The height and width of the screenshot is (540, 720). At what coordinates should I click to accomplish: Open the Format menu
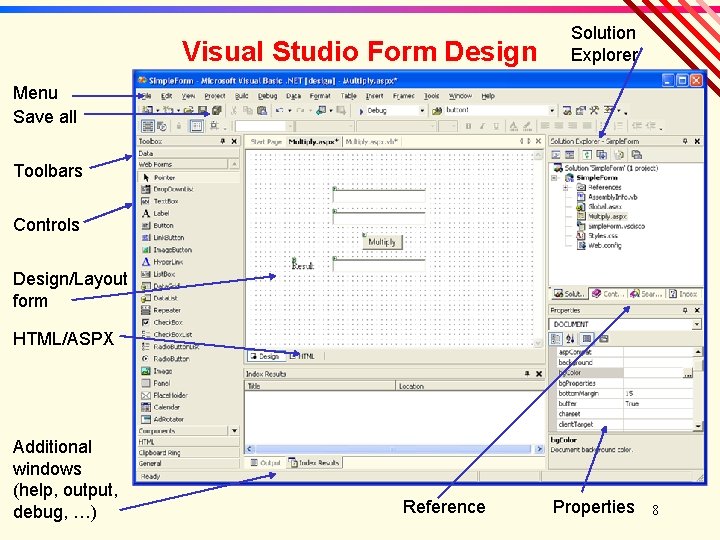coord(320,96)
